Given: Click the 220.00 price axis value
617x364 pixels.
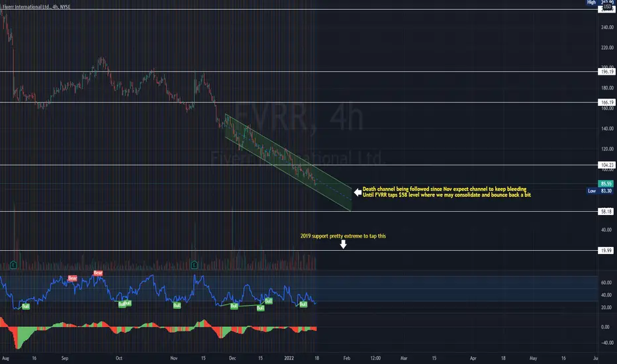Looking at the screenshot, I should click(607, 48).
